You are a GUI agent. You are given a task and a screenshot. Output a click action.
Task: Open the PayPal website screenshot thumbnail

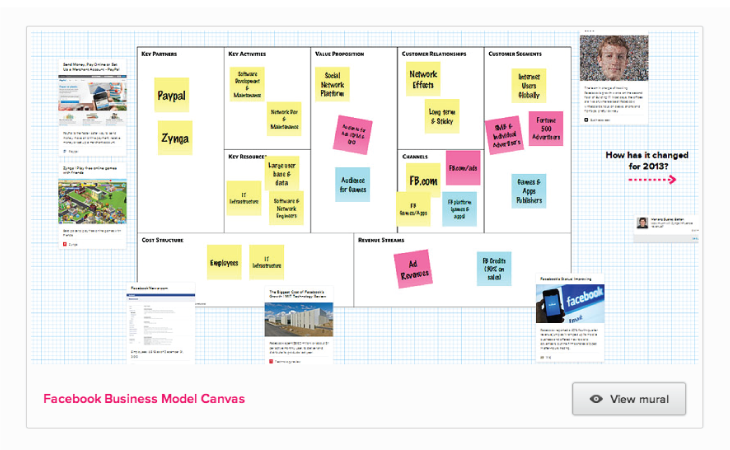[x=92, y=93]
